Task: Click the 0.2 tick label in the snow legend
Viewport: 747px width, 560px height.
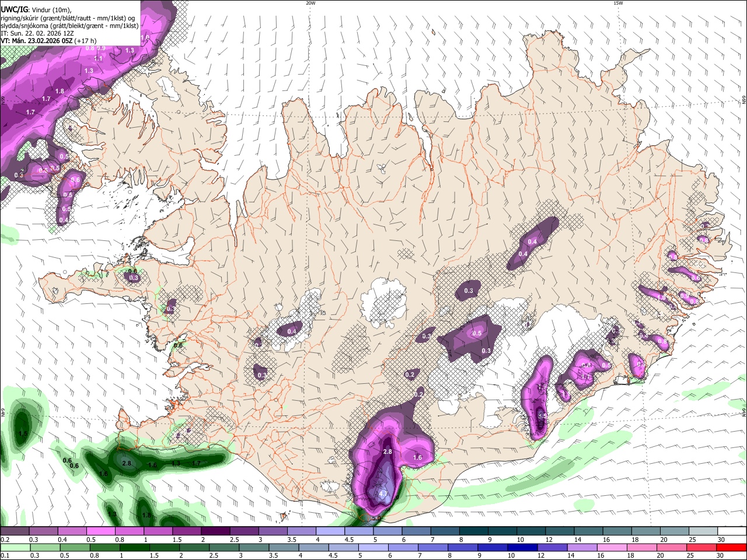Action: click(x=5, y=540)
